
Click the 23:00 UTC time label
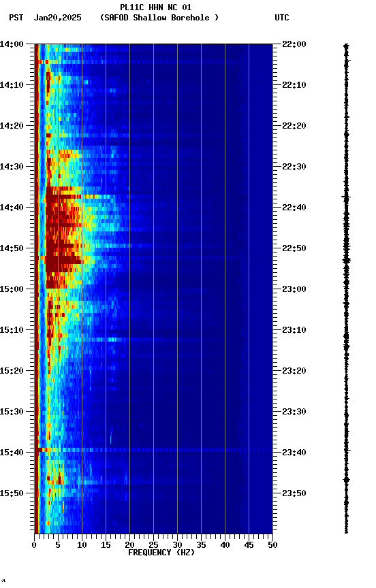coord(294,289)
